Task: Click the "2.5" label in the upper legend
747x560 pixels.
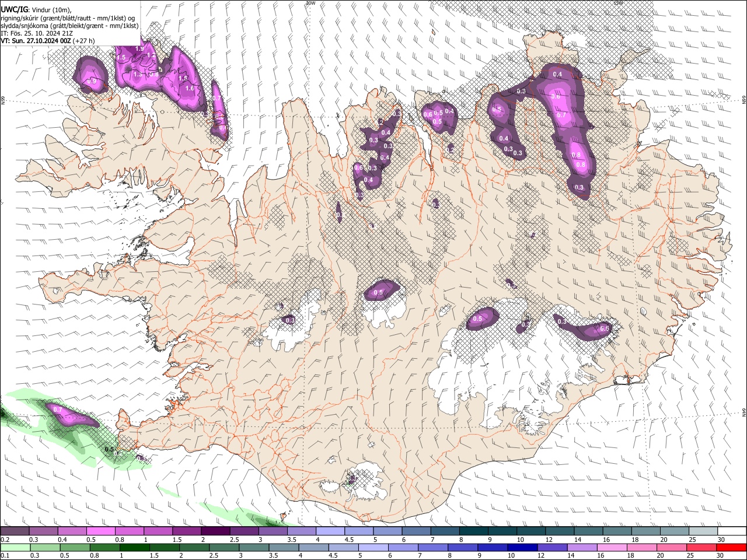Action: click(235, 540)
